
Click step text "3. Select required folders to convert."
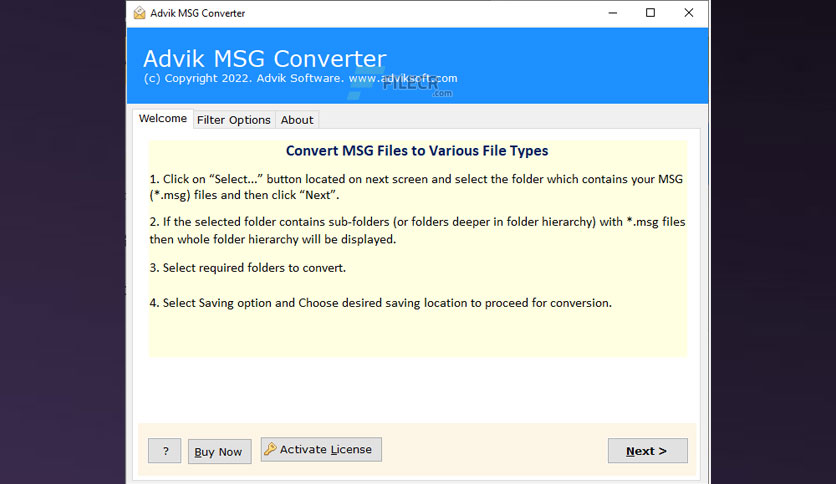click(x=247, y=268)
